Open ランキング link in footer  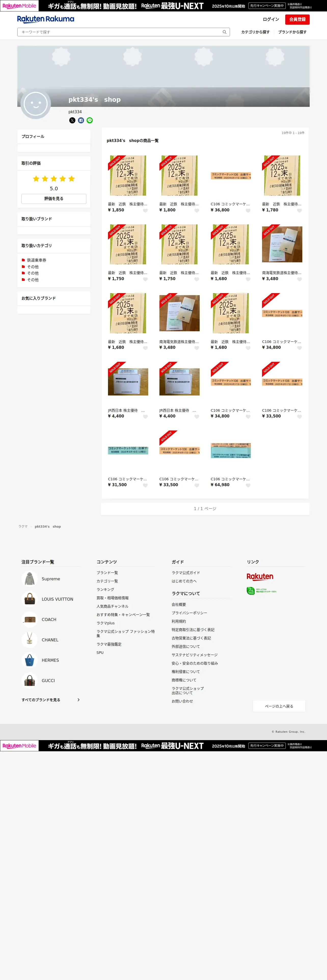click(105, 589)
